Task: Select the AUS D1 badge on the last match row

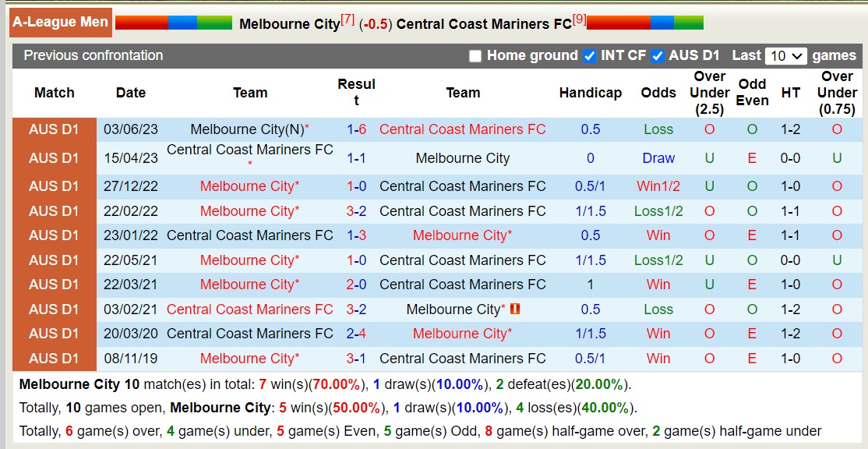Action: click(54, 359)
